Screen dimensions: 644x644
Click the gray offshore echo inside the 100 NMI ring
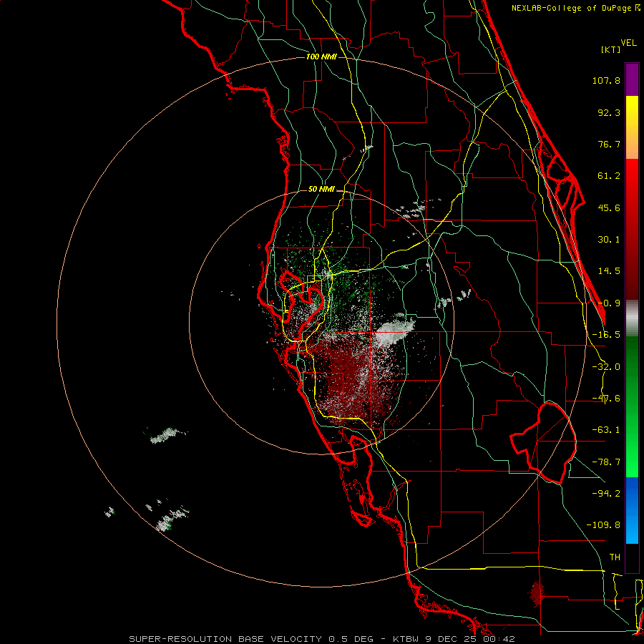(165, 436)
